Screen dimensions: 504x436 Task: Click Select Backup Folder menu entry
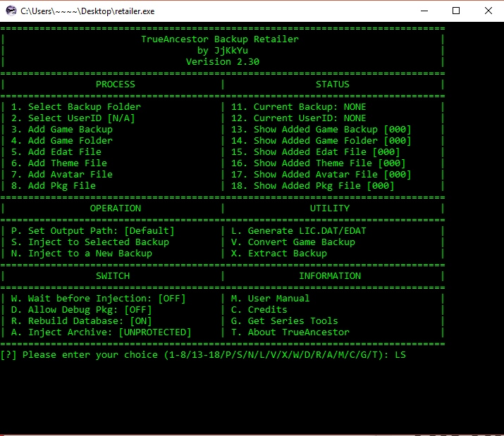[x=75, y=106]
